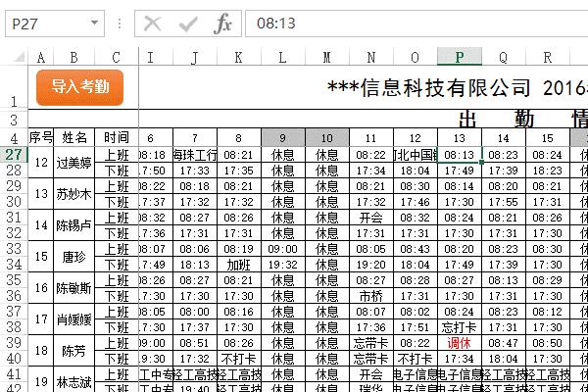Click the 08:51 cell in column J
This screenshot has height=392, width=588.
(x=195, y=343)
